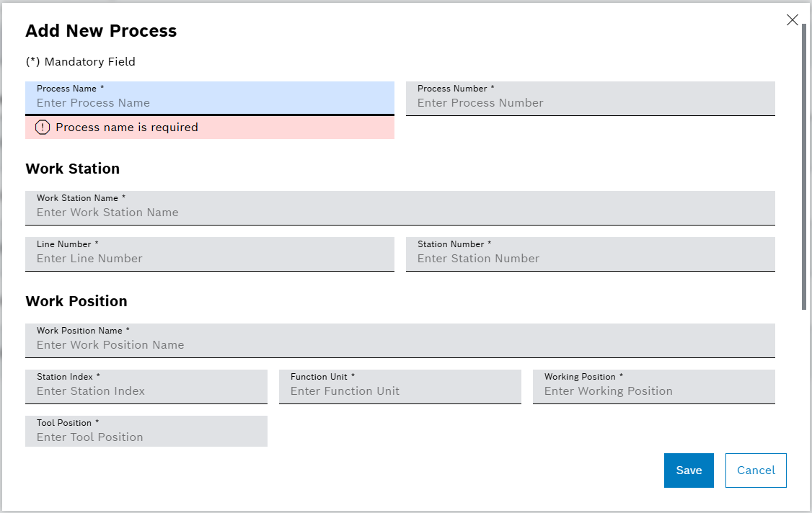
Task: Click the Work Position Name field
Action: pos(400,344)
